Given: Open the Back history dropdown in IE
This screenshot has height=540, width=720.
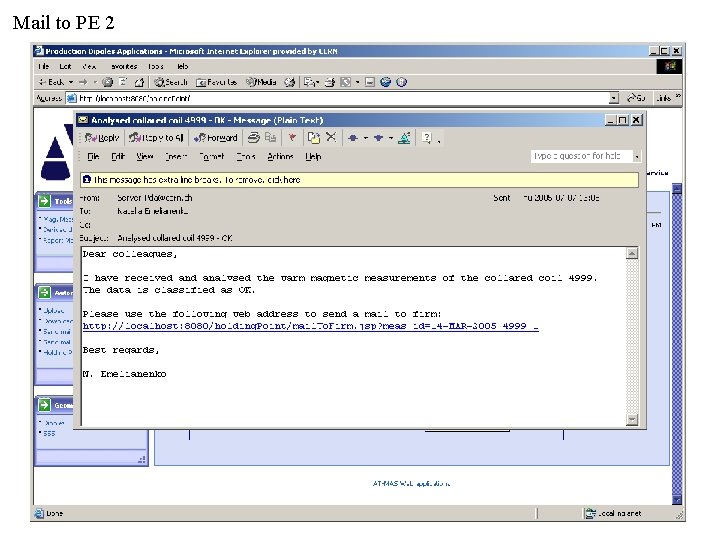Looking at the screenshot, I should coord(71,82).
